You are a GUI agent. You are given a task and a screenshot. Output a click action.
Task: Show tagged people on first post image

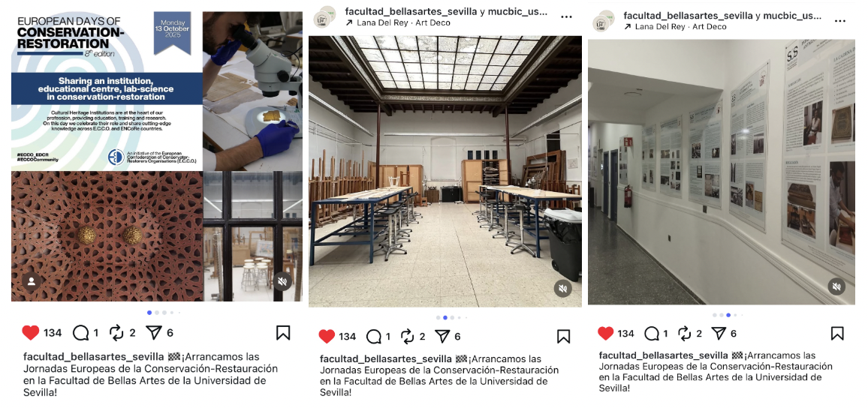click(32, 281)
